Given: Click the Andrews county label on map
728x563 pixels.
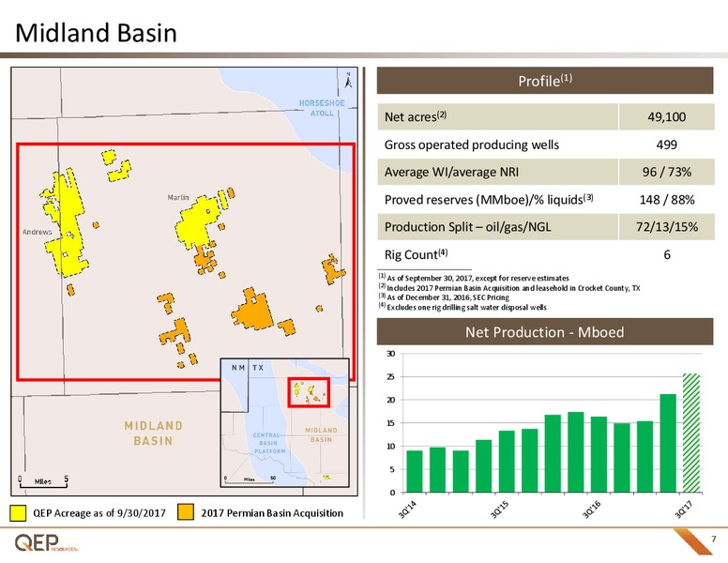Looking at the screenshot, I should 38,232.
